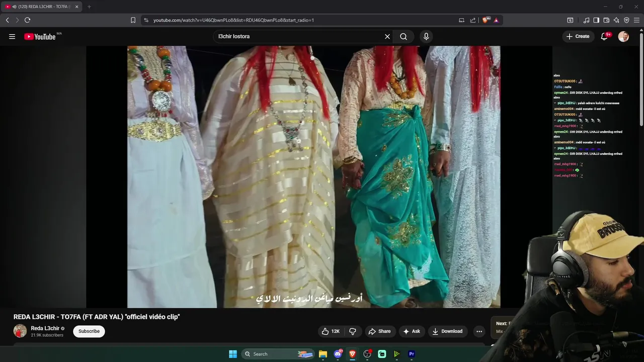
Task: Bookmark this page in the address bar
Action: tap(133, 20)
